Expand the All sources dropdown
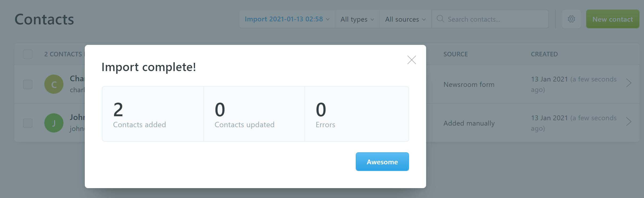 point(405,19)
